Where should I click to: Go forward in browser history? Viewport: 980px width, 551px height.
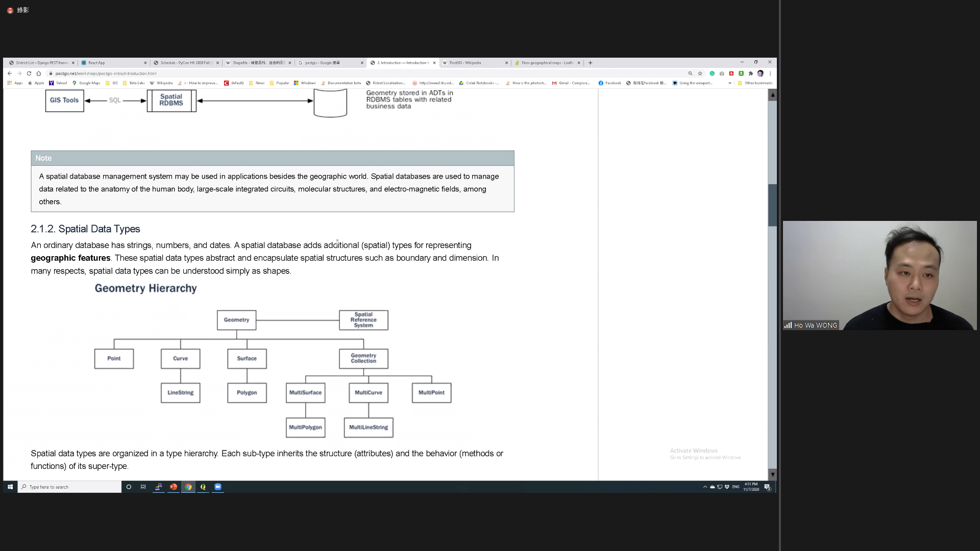click(19, 73)
